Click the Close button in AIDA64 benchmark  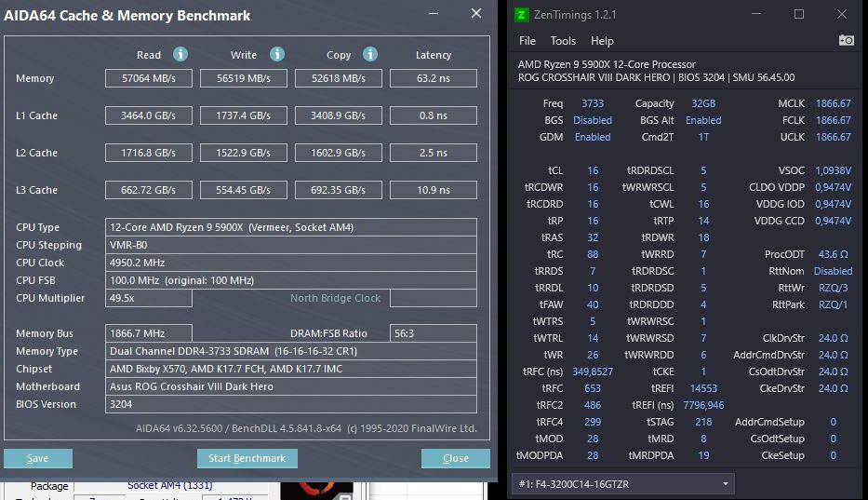(x=455, y=458)
